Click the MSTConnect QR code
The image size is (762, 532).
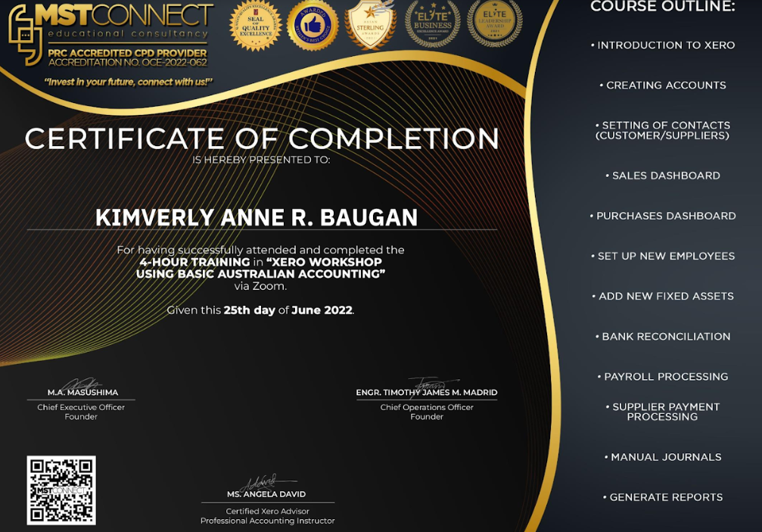[61, 490]
